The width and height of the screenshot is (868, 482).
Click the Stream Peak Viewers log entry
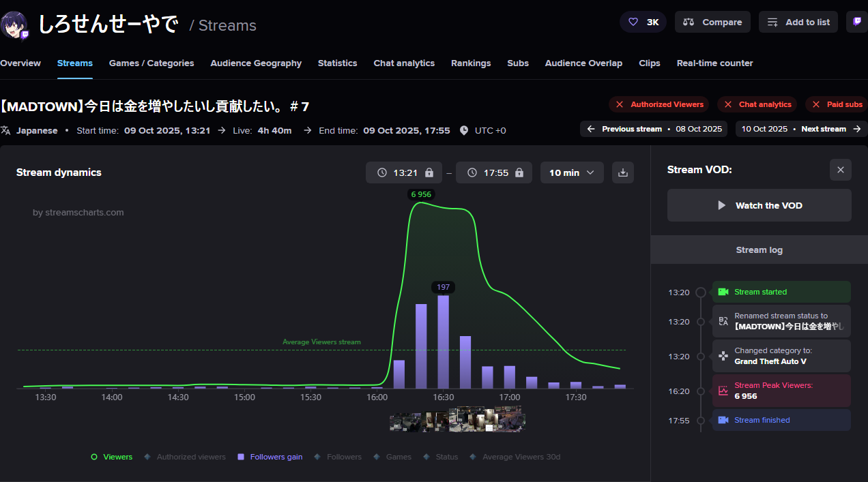point(781,391)
